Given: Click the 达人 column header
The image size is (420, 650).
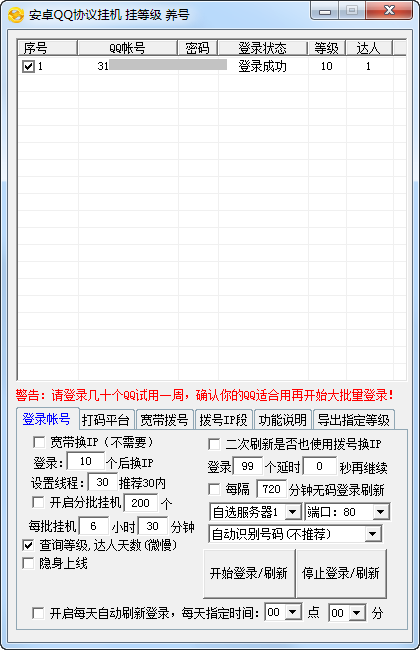Looking at the screenshot, I should pos(369,48).
